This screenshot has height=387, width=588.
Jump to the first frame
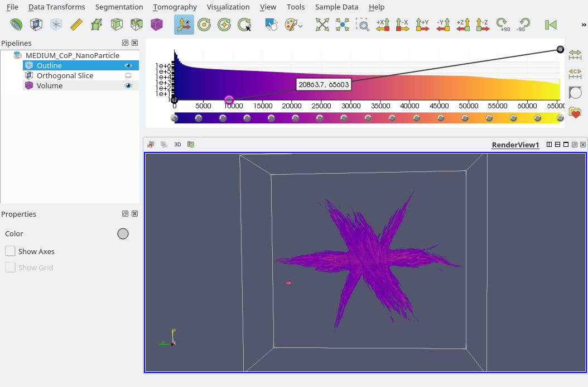click(551, 25)
